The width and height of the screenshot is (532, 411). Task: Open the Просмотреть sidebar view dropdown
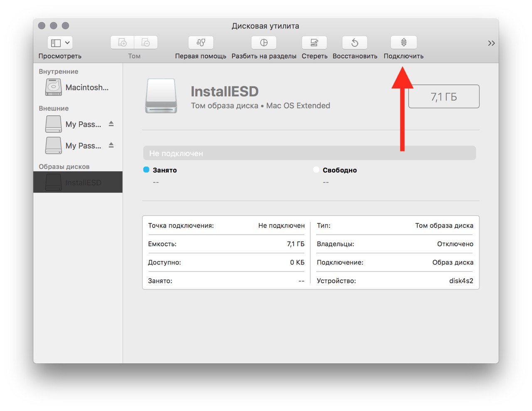pyautogui.click(x=60, y=42)
